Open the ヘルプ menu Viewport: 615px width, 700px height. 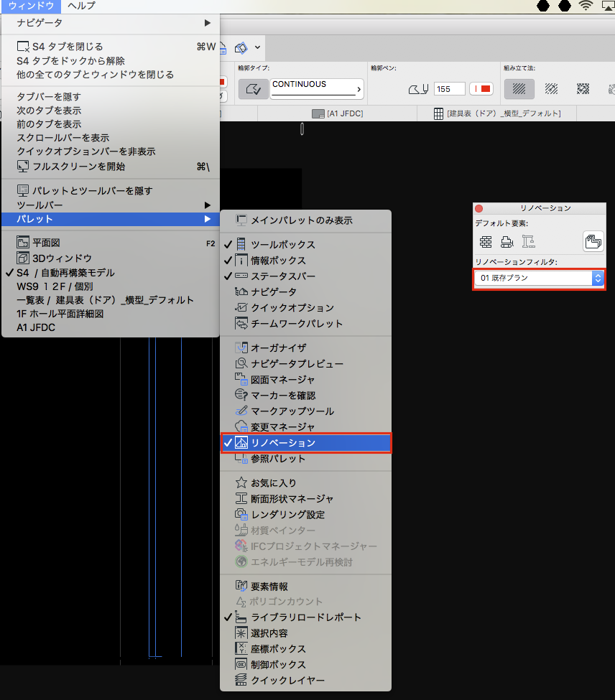[81, 6]
